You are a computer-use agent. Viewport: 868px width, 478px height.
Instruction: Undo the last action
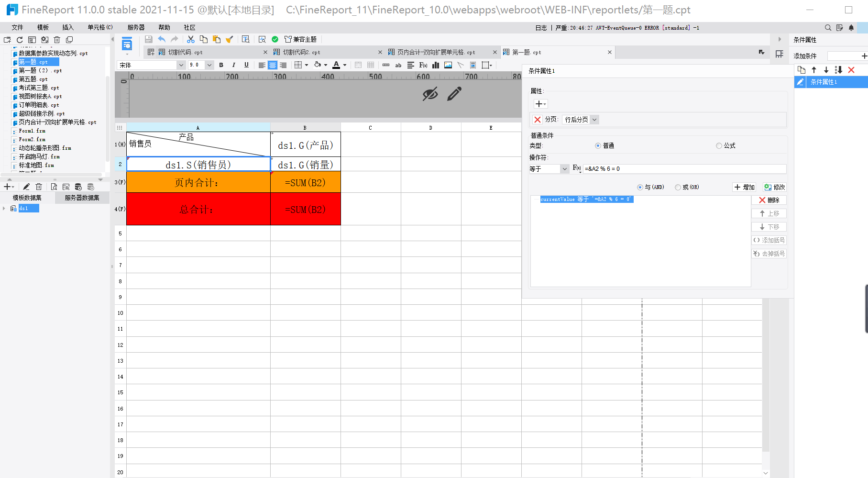click(x=162, y=39)
